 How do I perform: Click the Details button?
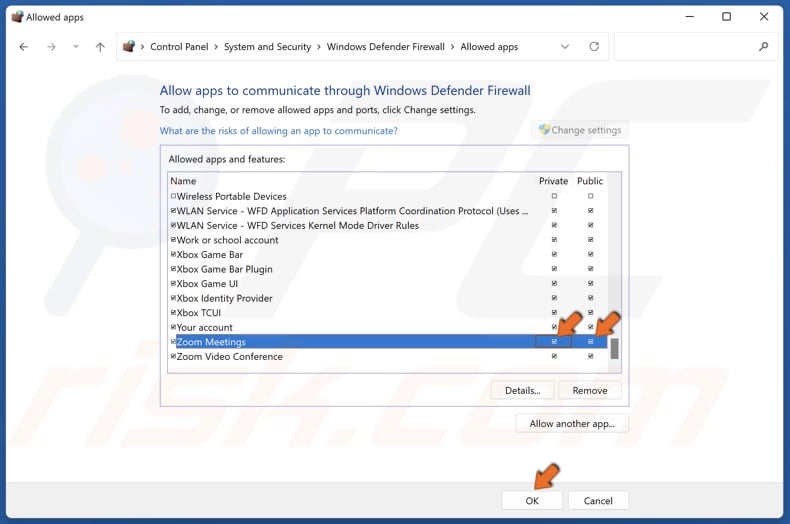point(522,390)
